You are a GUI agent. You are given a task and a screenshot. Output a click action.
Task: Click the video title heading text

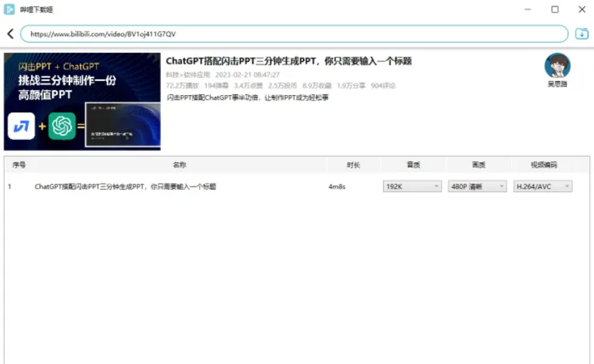click(289, 61)
